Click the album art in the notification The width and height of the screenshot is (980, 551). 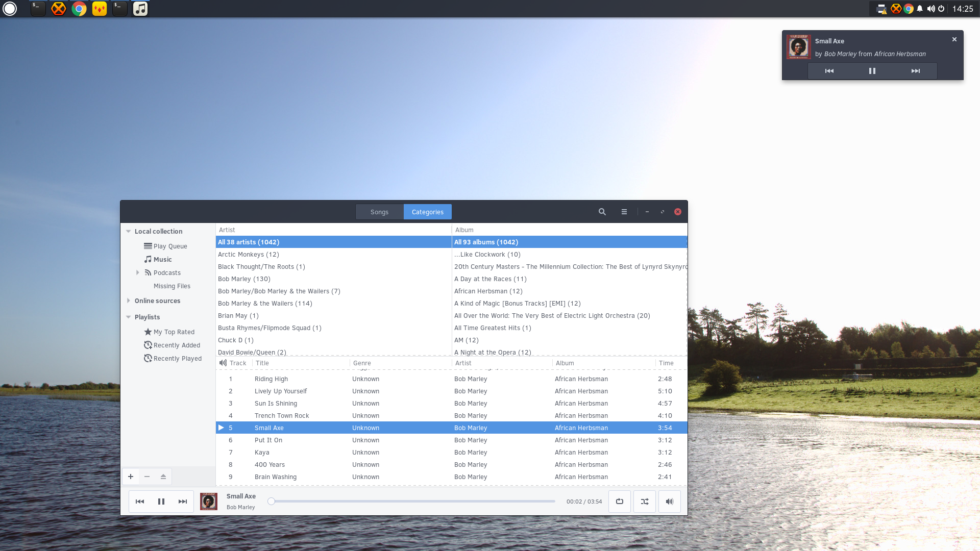point(798,47)
